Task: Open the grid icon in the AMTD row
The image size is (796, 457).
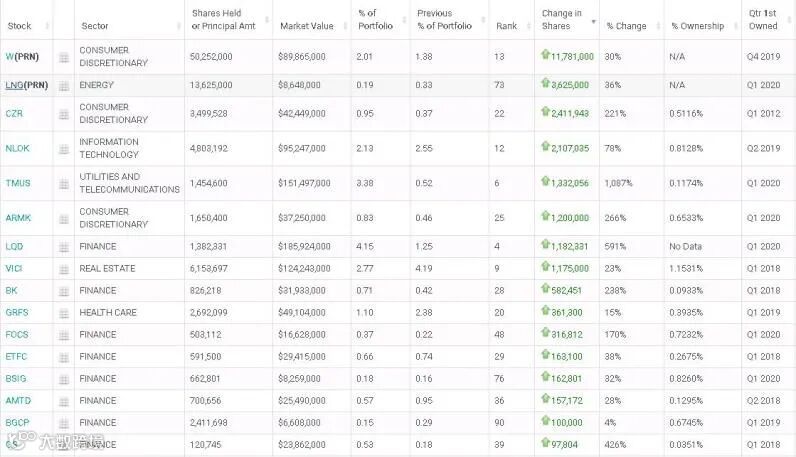Action: pyautogui.click(x=63, y=402)
